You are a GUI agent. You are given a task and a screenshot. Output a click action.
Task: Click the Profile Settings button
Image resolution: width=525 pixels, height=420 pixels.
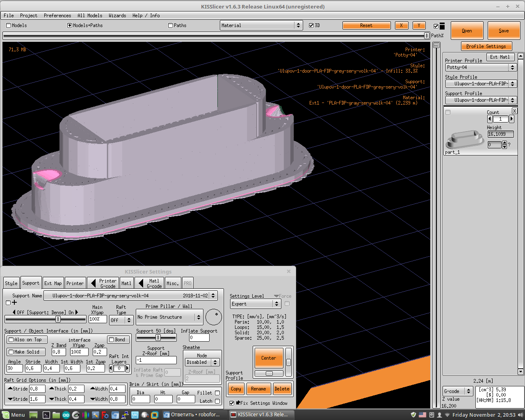click(x=486, y=46)
